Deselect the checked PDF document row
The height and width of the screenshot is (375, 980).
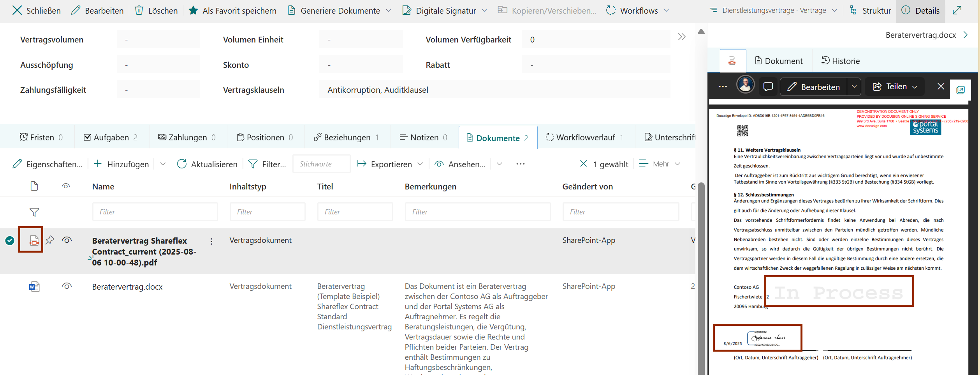click(10, 241)
